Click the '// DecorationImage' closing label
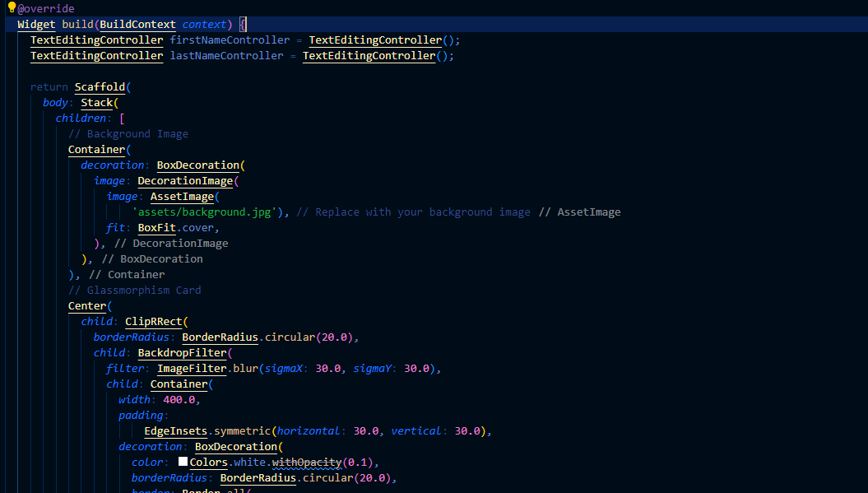Viewport: 868px width, 493px height. 171,243
